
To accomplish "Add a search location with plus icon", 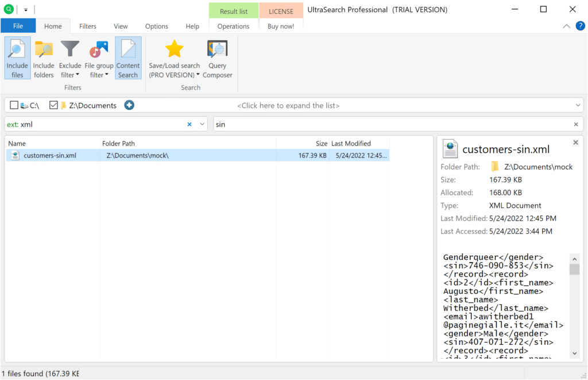I will (129, 105).
